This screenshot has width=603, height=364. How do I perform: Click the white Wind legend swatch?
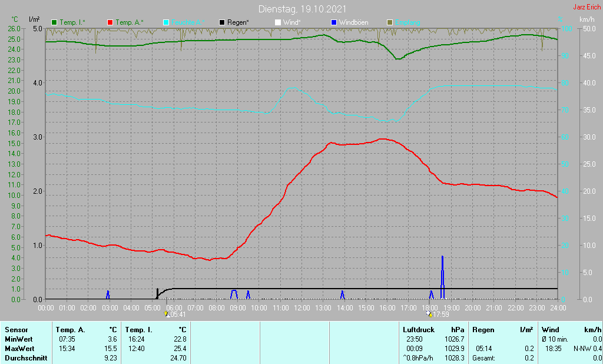pos(278,23)
